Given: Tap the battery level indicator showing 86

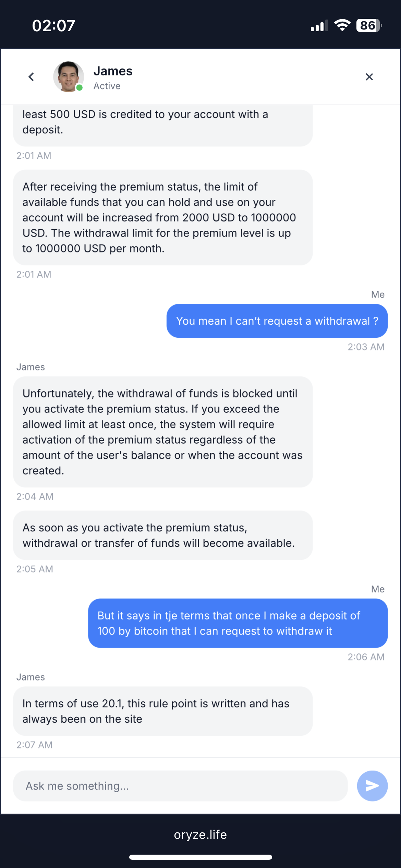Looking at the screenshot, I should (x=369, y=25).
